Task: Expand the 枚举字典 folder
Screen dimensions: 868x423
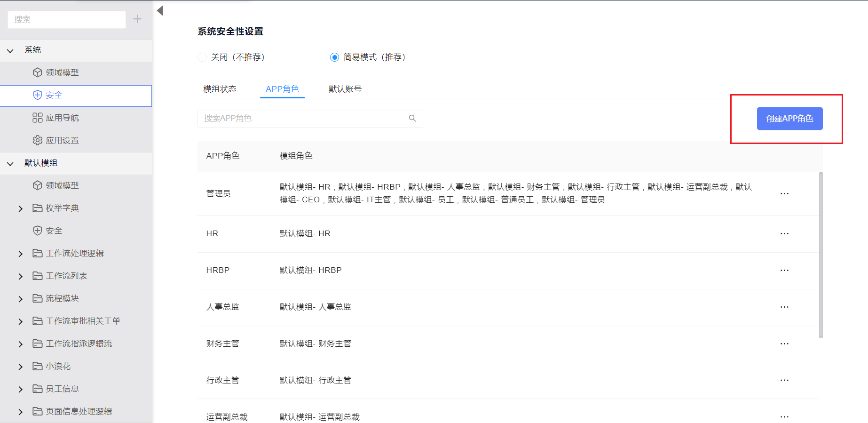Action: pyautogui.click(x=20, y=208)
